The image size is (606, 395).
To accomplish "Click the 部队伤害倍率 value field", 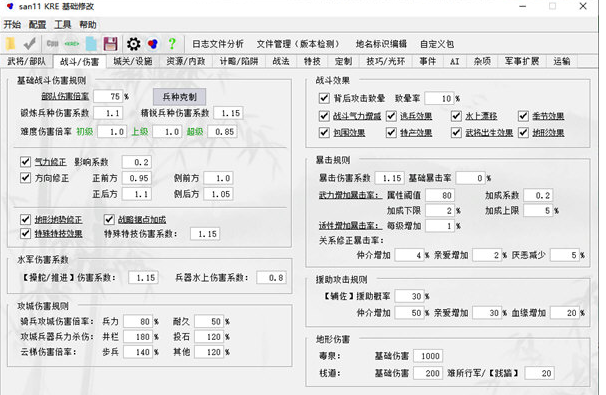I will (108, 97).
